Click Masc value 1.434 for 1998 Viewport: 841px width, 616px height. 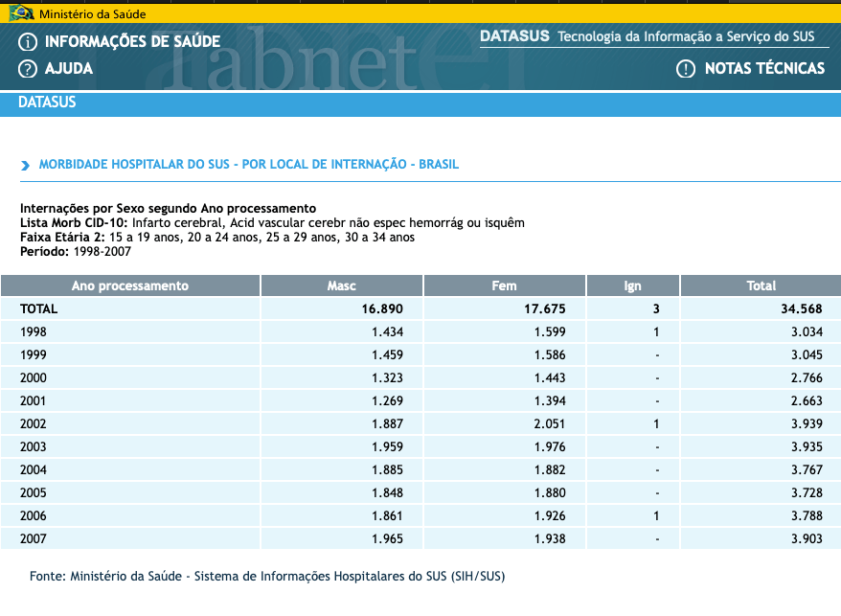pyautogui.click(x=388, y=332)
